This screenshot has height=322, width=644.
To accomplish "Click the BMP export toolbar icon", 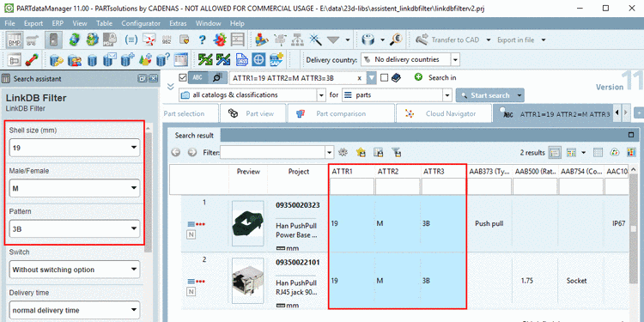I will pos(14,39).
